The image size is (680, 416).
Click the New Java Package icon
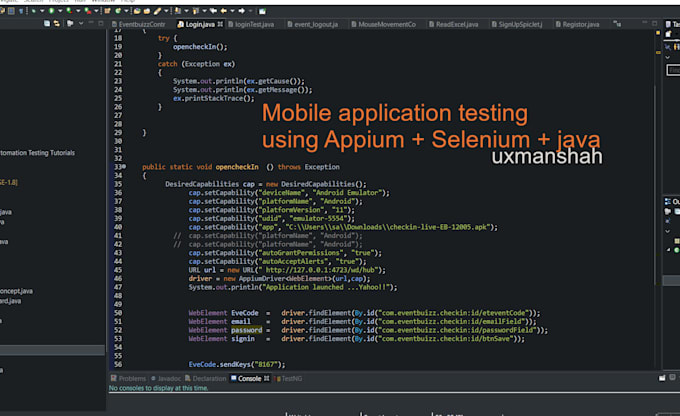click(x=107, y=11)
